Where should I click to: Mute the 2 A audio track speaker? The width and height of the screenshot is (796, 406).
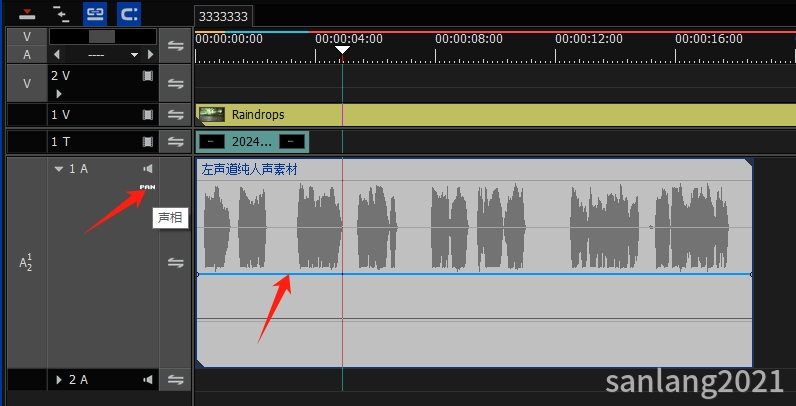(x=148, y=380)
